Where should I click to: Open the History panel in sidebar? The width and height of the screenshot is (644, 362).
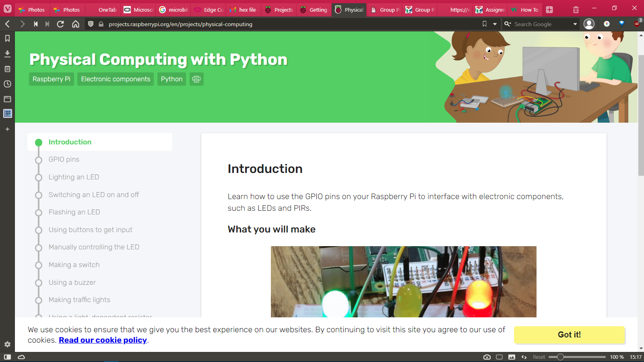click(x=7, y=84)
